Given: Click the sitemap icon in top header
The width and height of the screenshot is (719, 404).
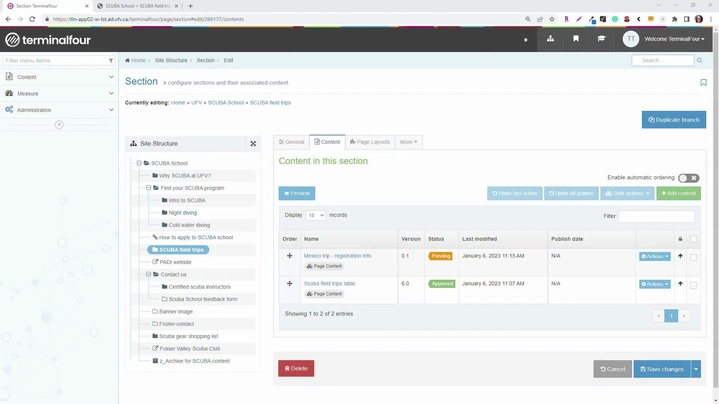Looking at the screenshot, I should pyautogui.click(x=550, y=39).
